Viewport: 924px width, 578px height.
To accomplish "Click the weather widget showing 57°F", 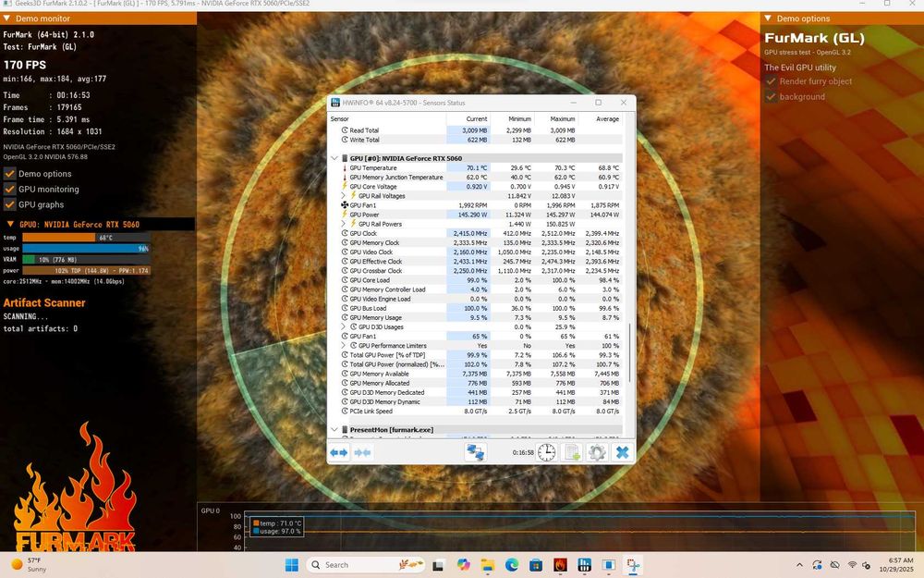I will pos(30,564).
